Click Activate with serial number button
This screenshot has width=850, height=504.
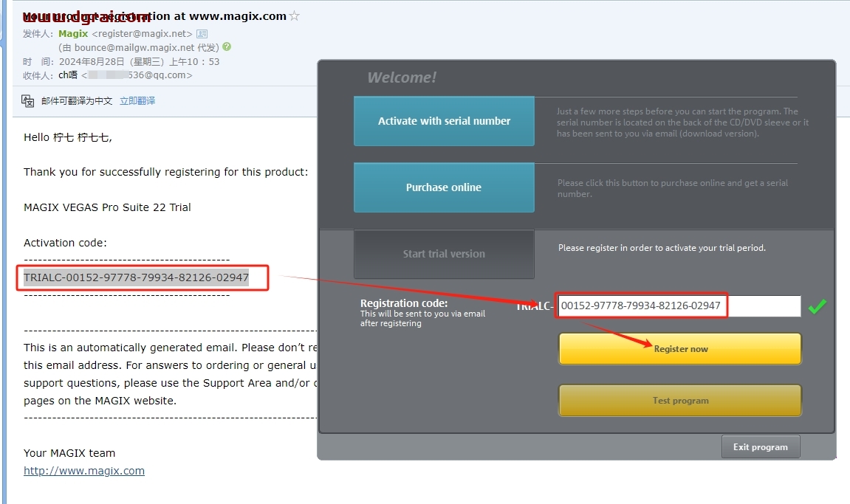coord(444,121)
